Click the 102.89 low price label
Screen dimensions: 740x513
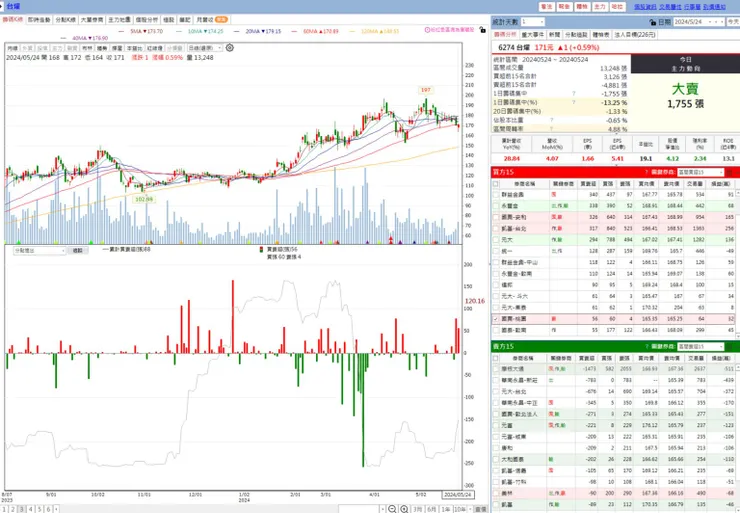(x=144, y=200)
